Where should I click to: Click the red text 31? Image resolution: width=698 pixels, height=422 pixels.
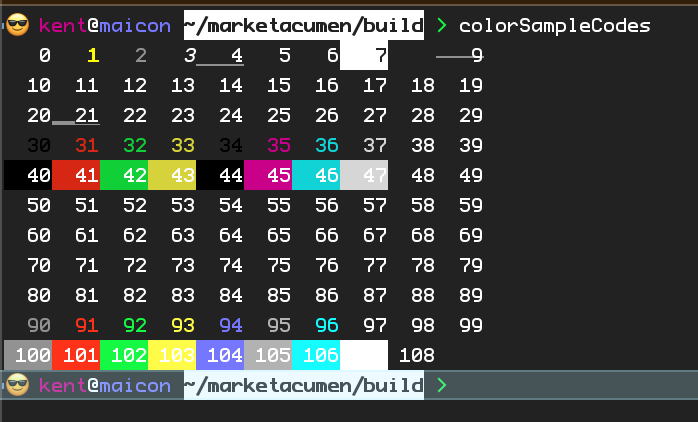click(x=87, y=146)
